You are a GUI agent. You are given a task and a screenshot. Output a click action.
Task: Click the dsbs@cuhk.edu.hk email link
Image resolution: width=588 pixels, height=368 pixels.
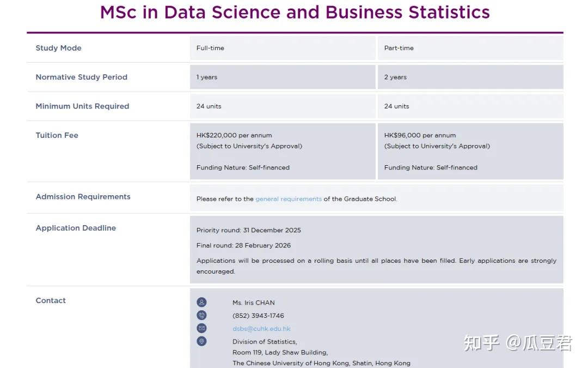click(261, 329)
